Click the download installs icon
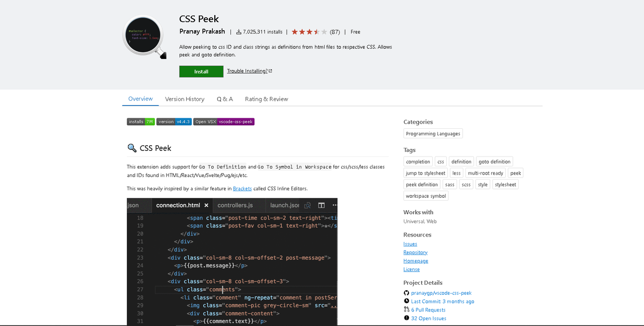The width and height of the screenshot is (644, 326). [238, 32]
